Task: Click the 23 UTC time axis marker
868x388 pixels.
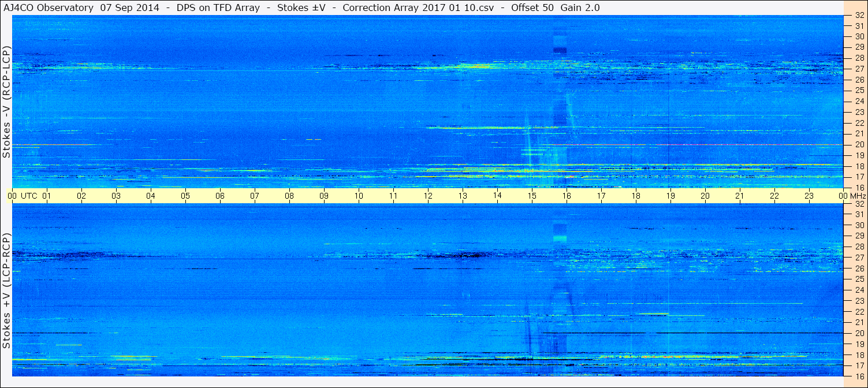Action: click(809, 196)
